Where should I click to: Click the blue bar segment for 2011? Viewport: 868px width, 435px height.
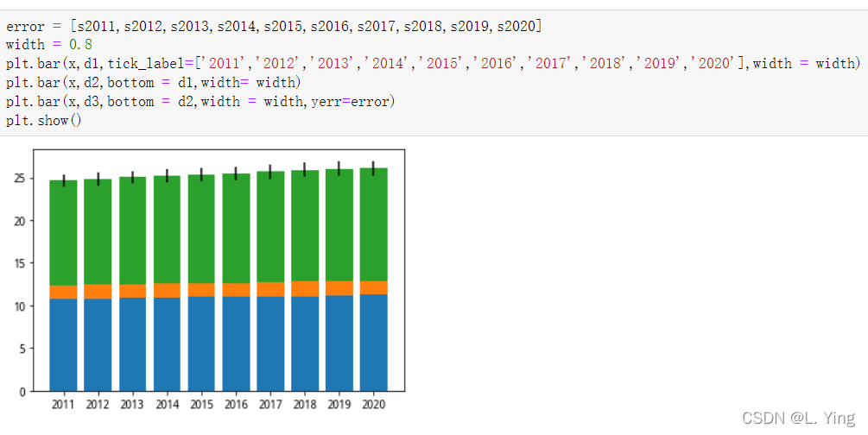tap(64, 344)
